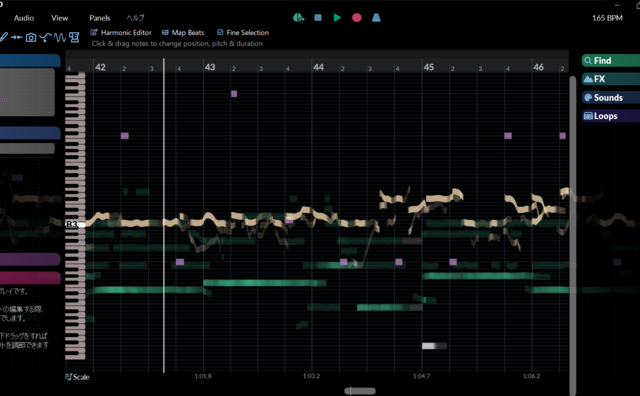Image resolution: width=640 pixels, height=396 pixels.
Task: Click the Scale button below the piano
Action: 77,377
